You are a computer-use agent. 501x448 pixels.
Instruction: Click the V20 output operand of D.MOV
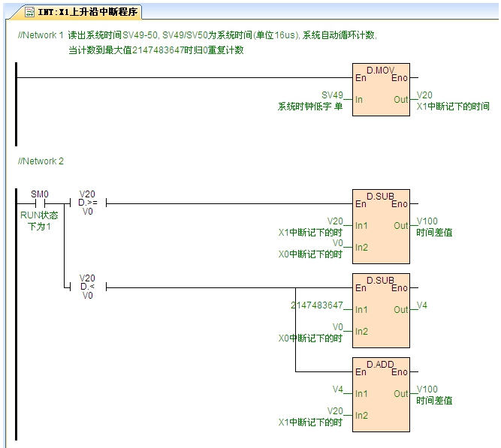click(x=424, y=95)
